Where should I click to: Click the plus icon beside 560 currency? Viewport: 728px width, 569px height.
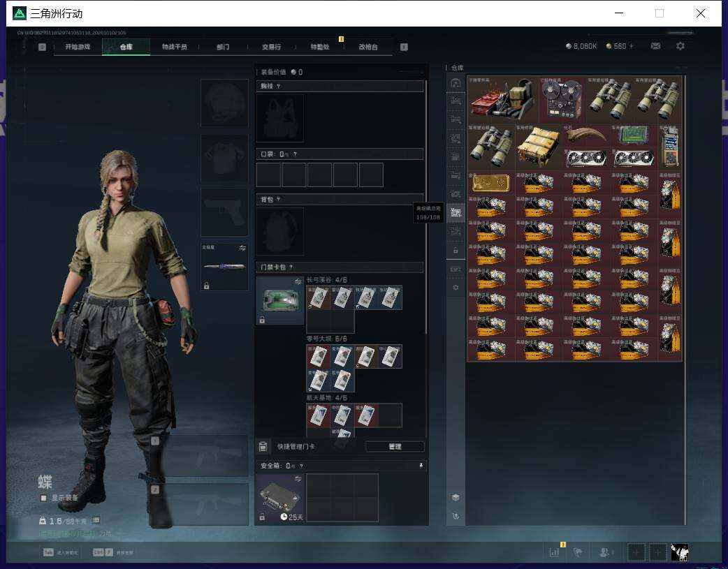click(632, 46)
